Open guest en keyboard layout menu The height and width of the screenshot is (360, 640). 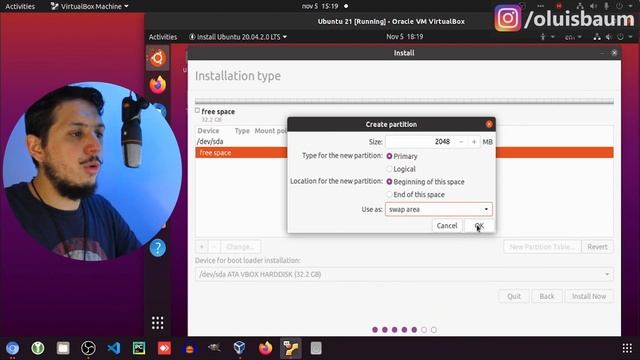coord(573,37)
